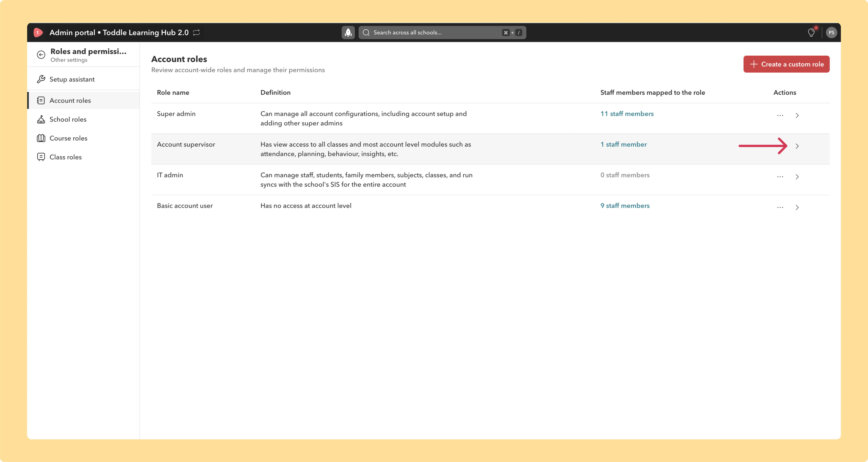Click Staff members mapped to the role header
This screenshot has height=462, width=868.
click(652, 92)
